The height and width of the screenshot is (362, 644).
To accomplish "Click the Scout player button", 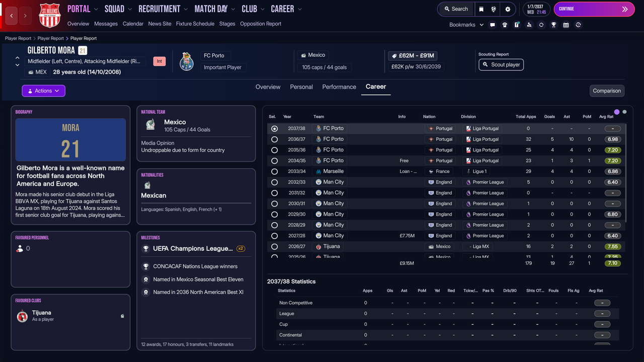I will point(501,65).
